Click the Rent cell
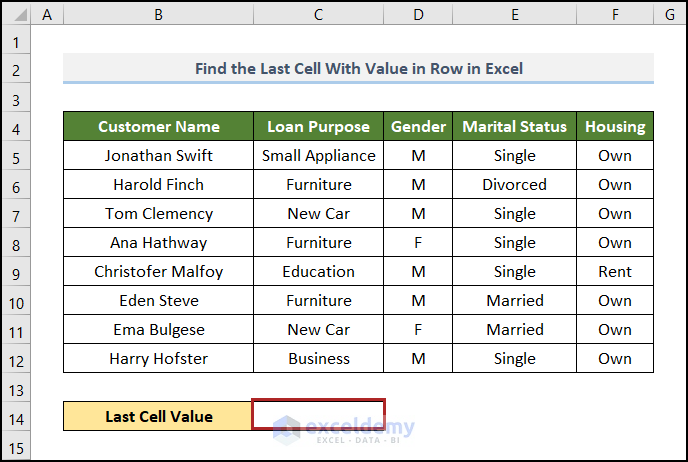 tap(614, 272)
